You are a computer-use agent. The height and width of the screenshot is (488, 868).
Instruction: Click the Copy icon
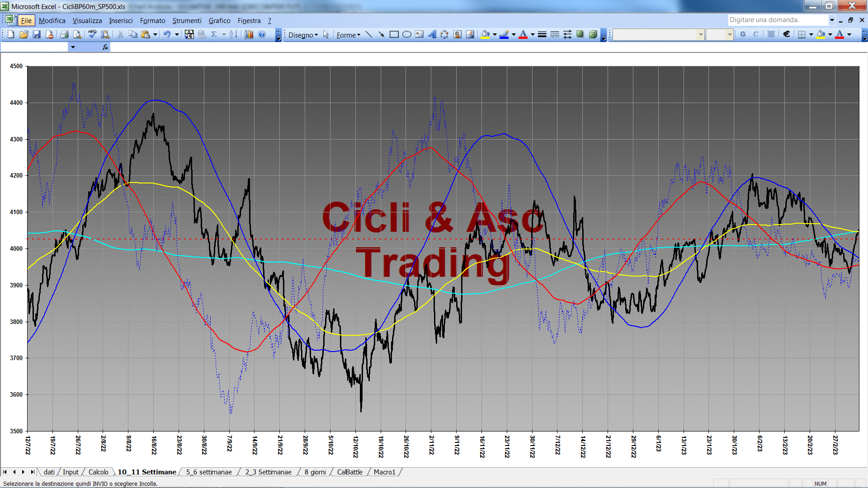tap(133, 34)
